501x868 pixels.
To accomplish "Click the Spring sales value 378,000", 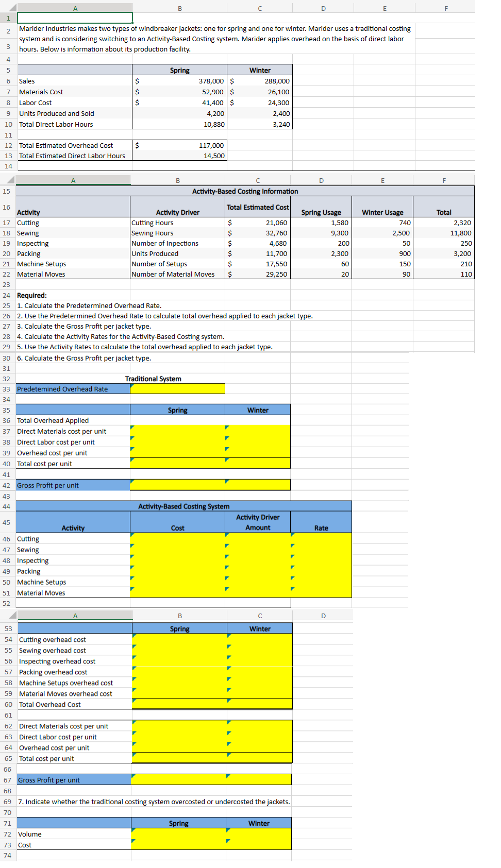I will point(179,81).
